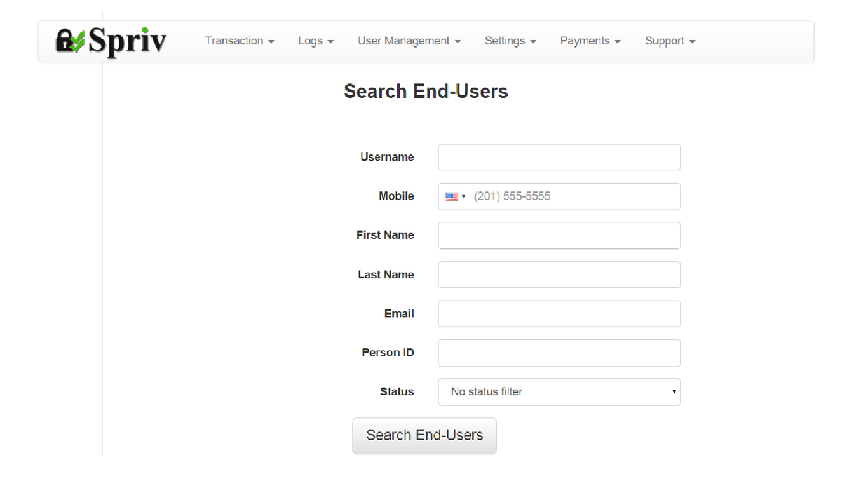Click the First Name input field

pyautogui.click(x=559, y=235)
